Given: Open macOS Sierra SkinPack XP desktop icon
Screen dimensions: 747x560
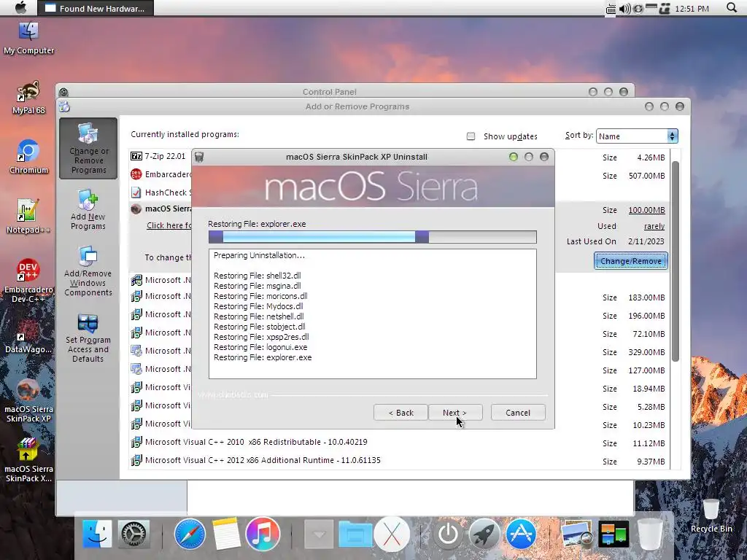Looking at the screenshot, I should 28,400.
